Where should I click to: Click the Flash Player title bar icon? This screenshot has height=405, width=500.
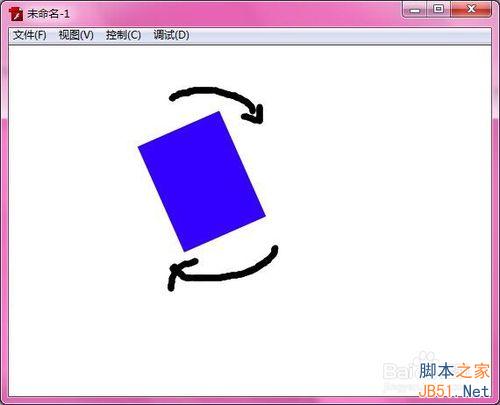(17, 14)
